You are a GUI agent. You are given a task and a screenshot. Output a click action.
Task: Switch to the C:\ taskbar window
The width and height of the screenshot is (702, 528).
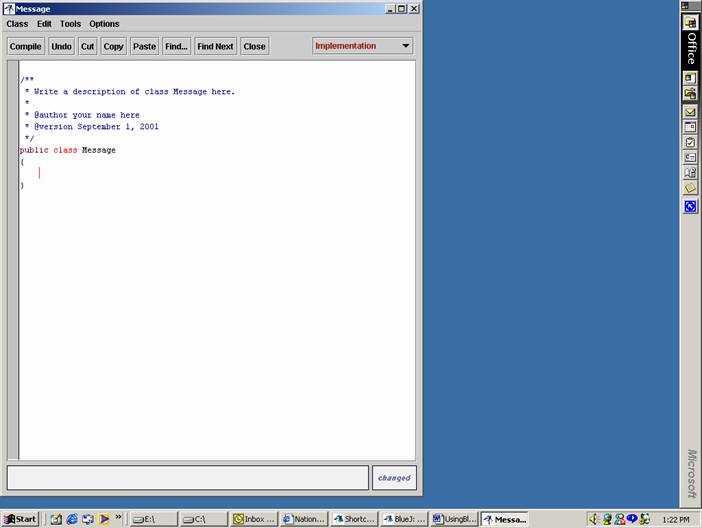pyautogui.click(x=204, y=519)
